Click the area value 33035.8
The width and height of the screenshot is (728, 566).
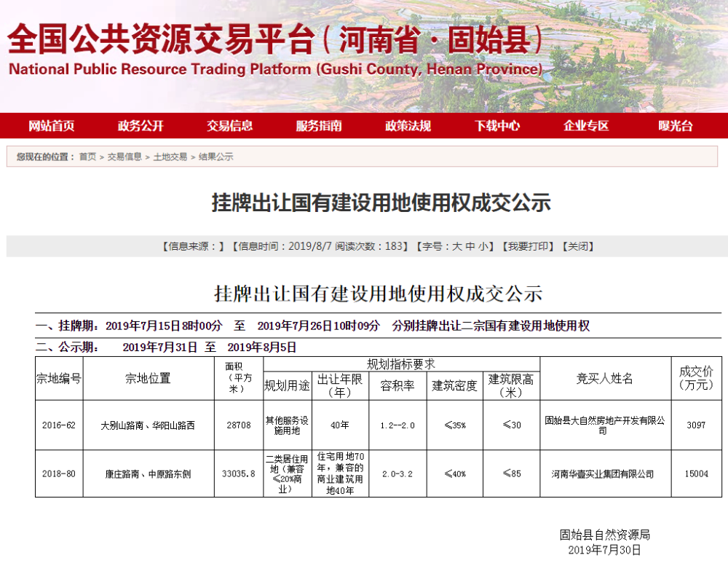[239, 474]
